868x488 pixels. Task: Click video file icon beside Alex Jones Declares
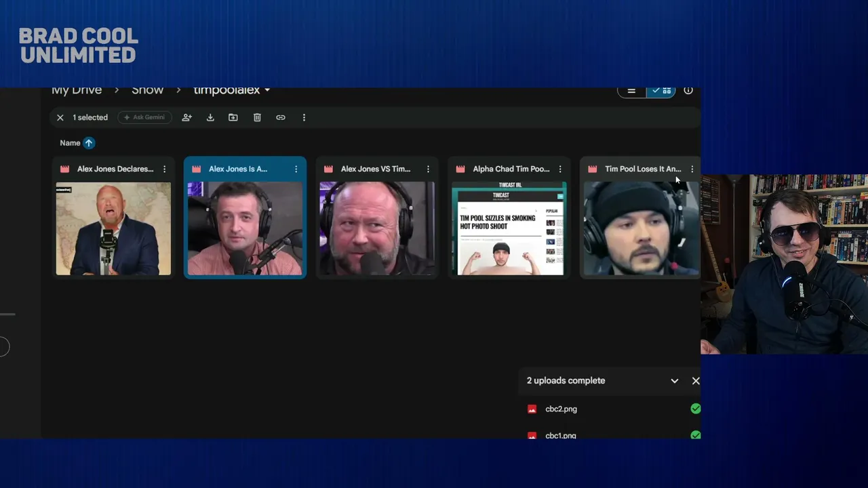(65, 169)
